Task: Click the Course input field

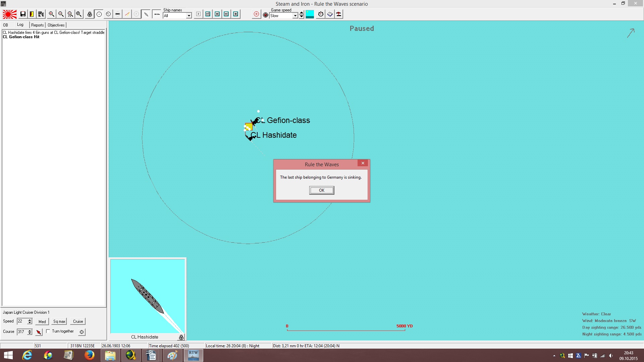Action: [x=22, y=332]
